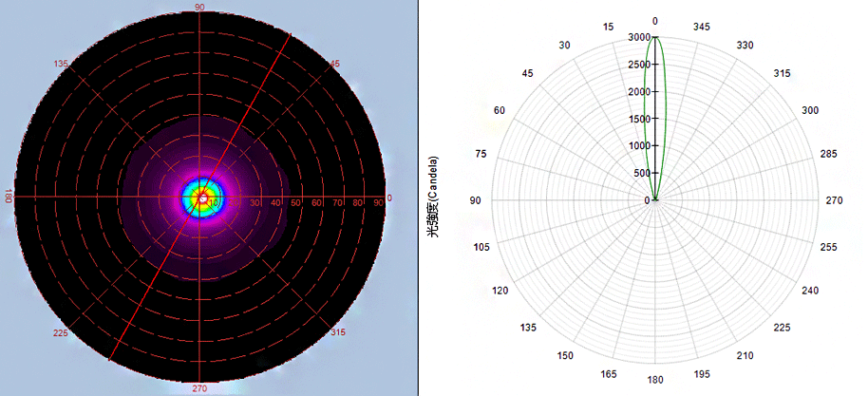Click the 345 angle label on polar chart

pyautogui.click(x=702, y=27)
